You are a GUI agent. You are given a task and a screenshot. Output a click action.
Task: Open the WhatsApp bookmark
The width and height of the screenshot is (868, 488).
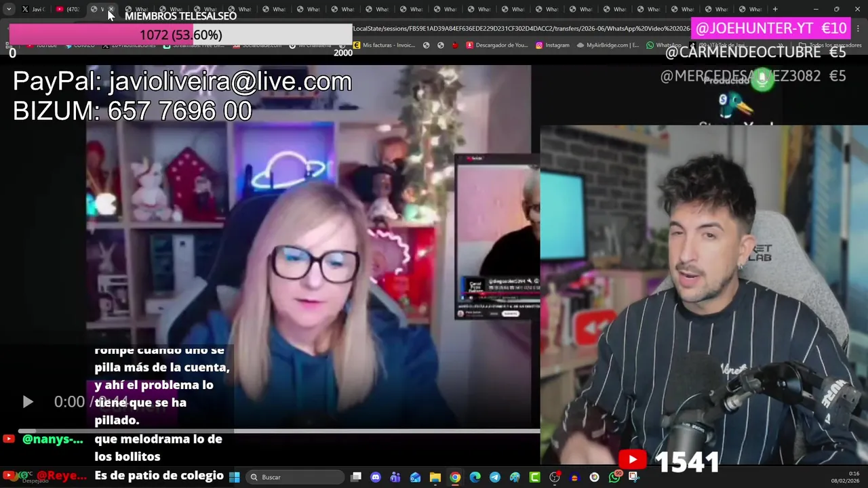[664, 45]
